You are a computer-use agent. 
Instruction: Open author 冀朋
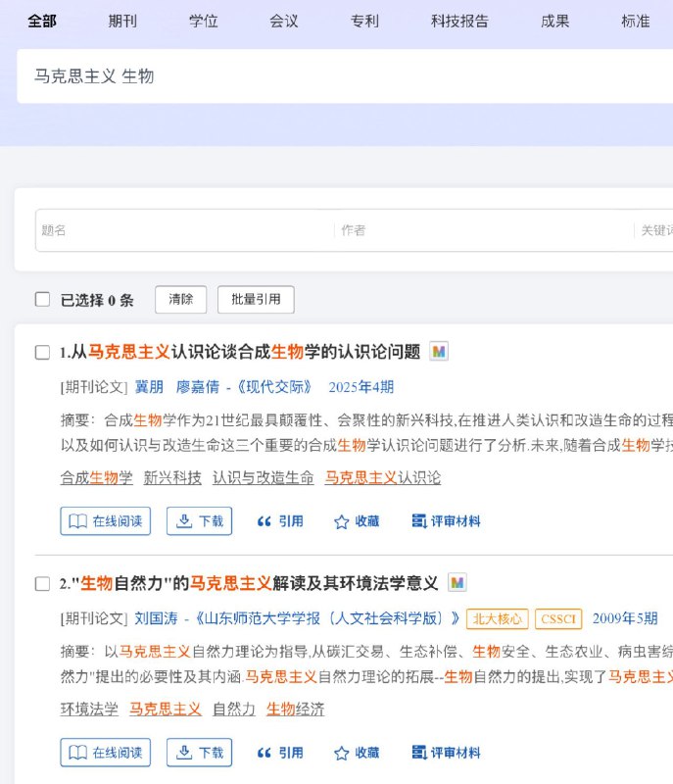(149, 387)
